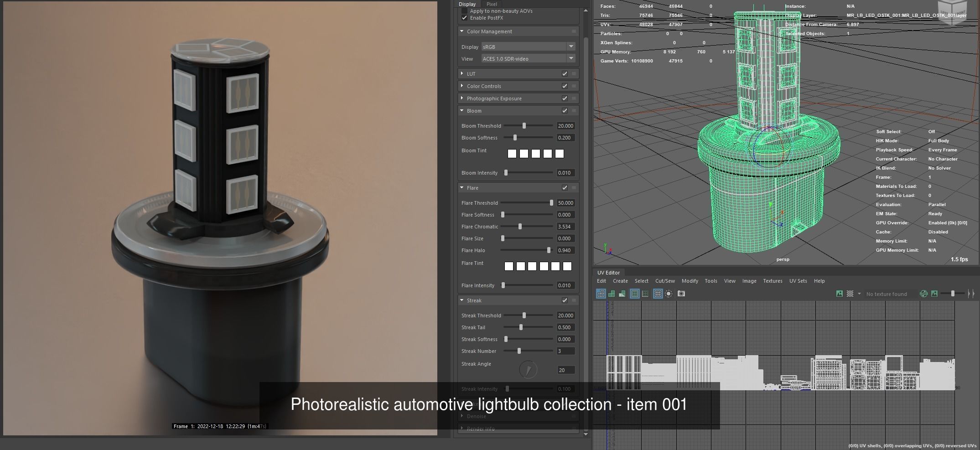The image size is (980, 450).
Task: Click the Flare section drag handle icon
Action: [574, 188]
